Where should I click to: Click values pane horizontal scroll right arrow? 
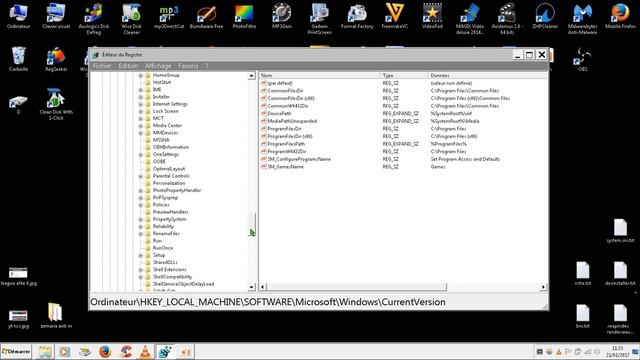click(x=543, y=287)
